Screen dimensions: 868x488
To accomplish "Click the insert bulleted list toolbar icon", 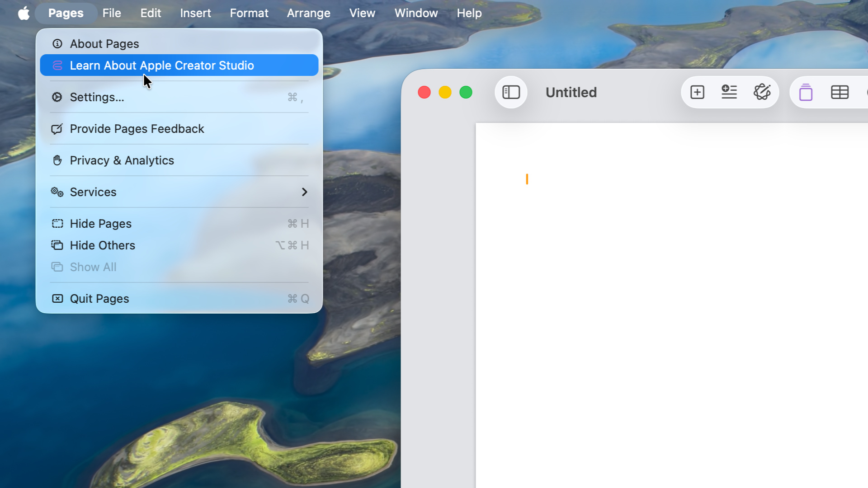I will pyautogui.click(x=729, y=92).
